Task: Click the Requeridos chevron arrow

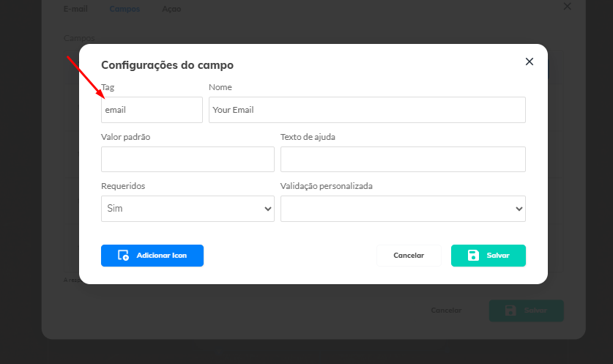Action: 267,209
